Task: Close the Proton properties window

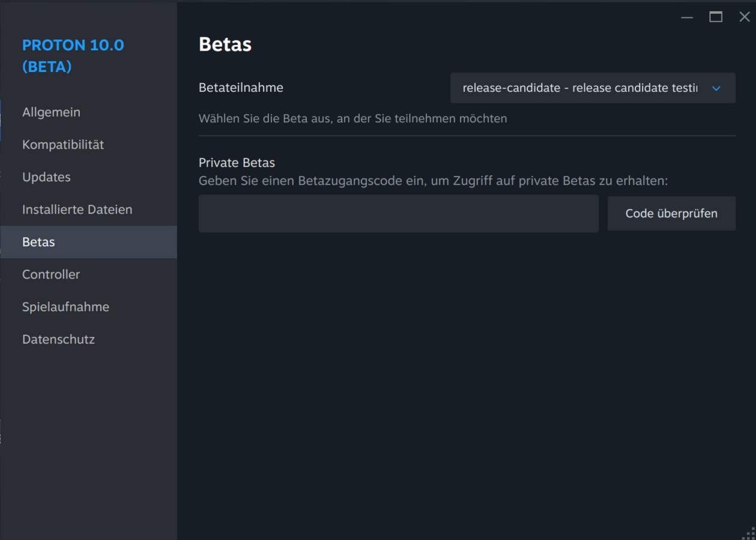Action: click(x=745, y=17)
